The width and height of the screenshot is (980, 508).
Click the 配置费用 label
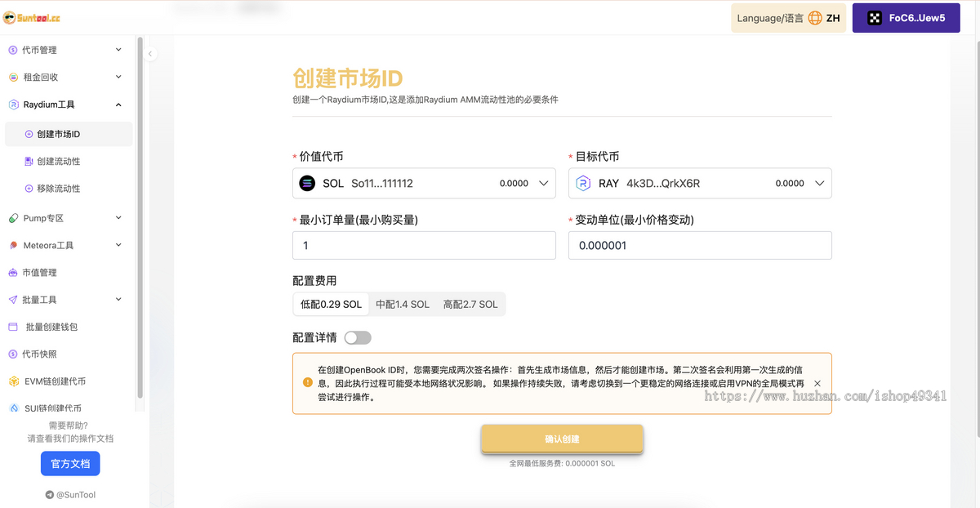(x=314, y=280)
